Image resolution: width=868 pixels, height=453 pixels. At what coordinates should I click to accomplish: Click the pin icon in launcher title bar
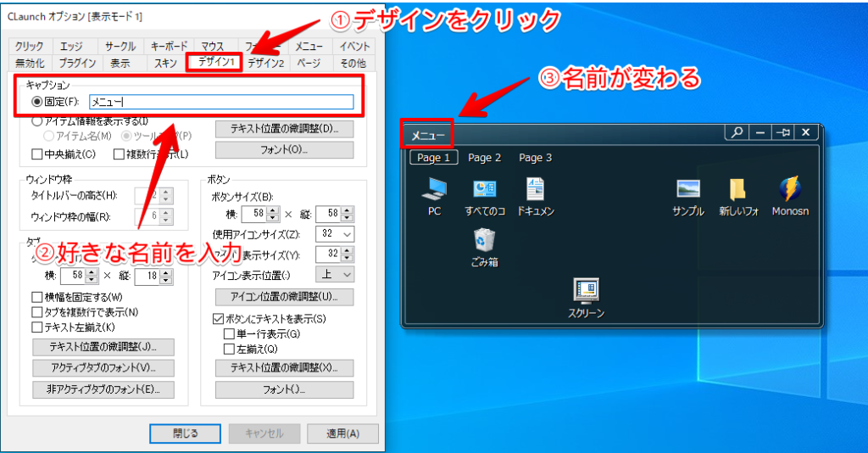(x=782, y=132)
